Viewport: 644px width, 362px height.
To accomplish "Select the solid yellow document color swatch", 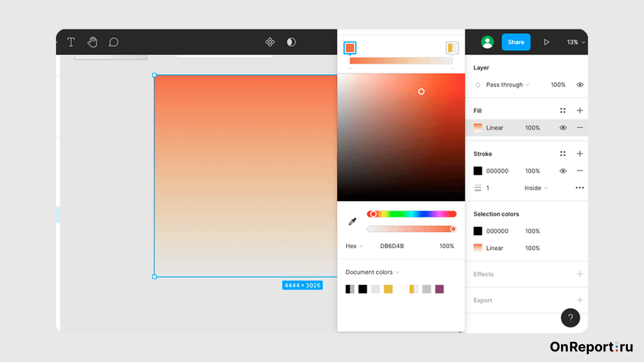I will pyautogui.click(x=388, y=289).
